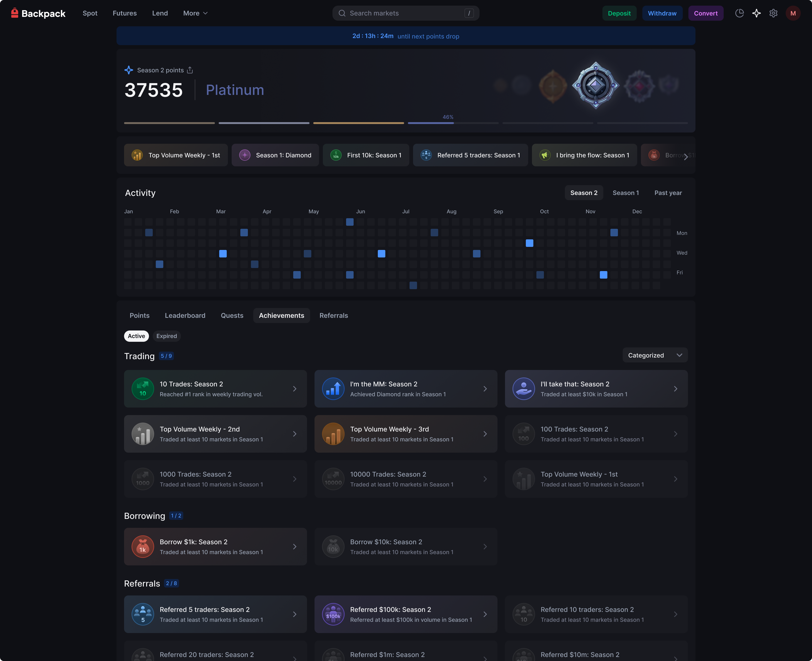Expand Top Volume Weekly - 2nd chevron
This screenshot has height=661, width=812.
click(295, 434)
